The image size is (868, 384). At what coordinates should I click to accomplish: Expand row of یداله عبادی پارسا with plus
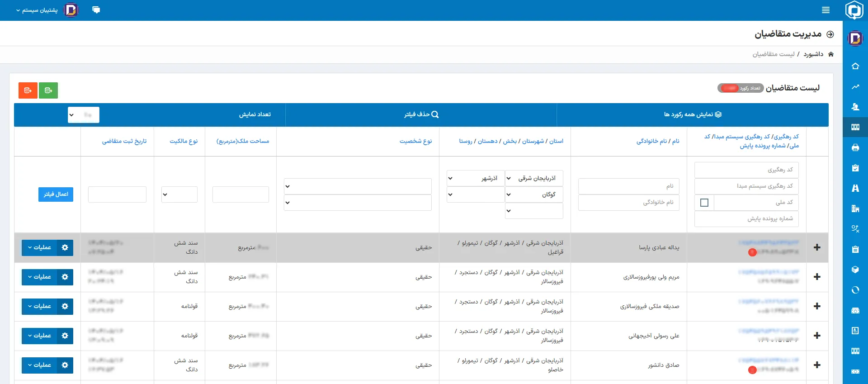(816, 247)
